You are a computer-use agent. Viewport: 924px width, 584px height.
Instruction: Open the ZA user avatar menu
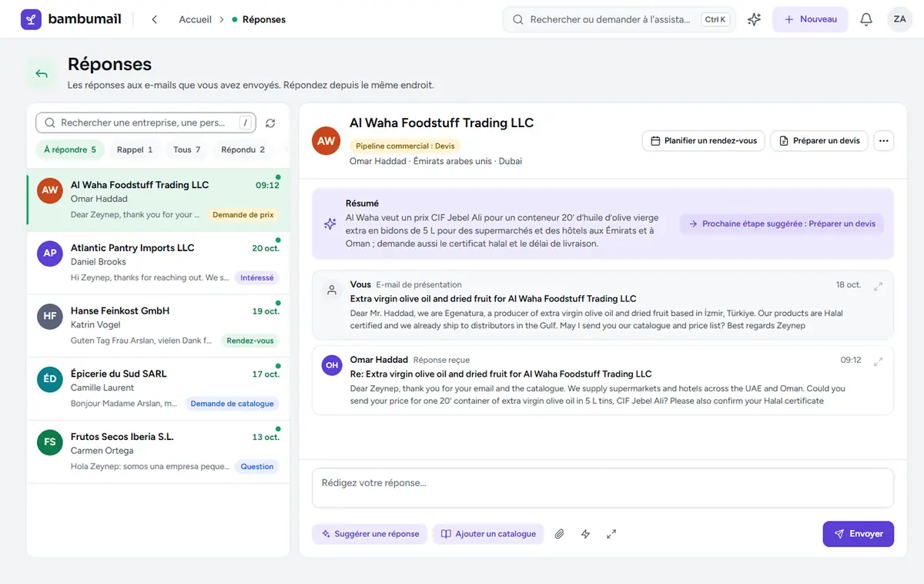[899, 19]
